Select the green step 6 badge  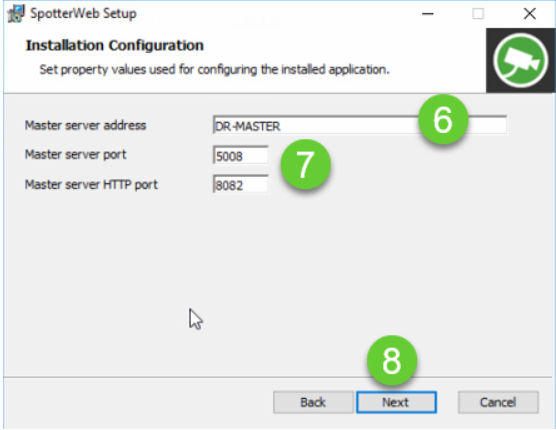pos(443,119)
